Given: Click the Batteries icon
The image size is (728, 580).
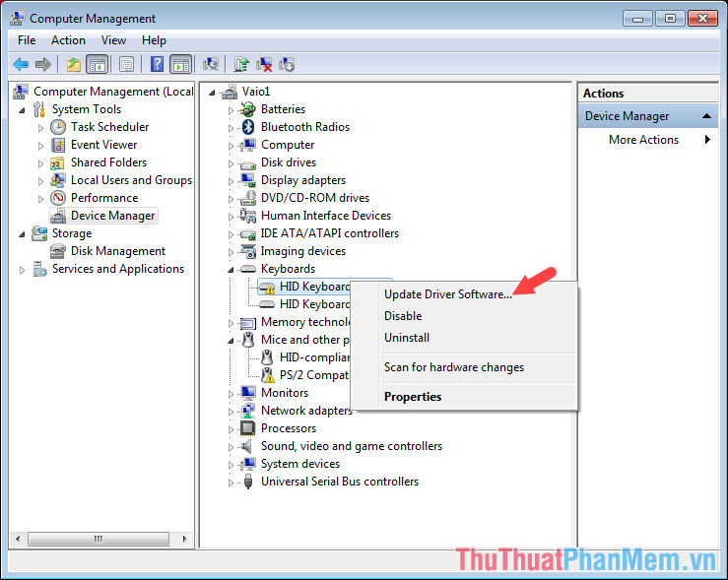Looking at the screenshot, I should 248,109.
